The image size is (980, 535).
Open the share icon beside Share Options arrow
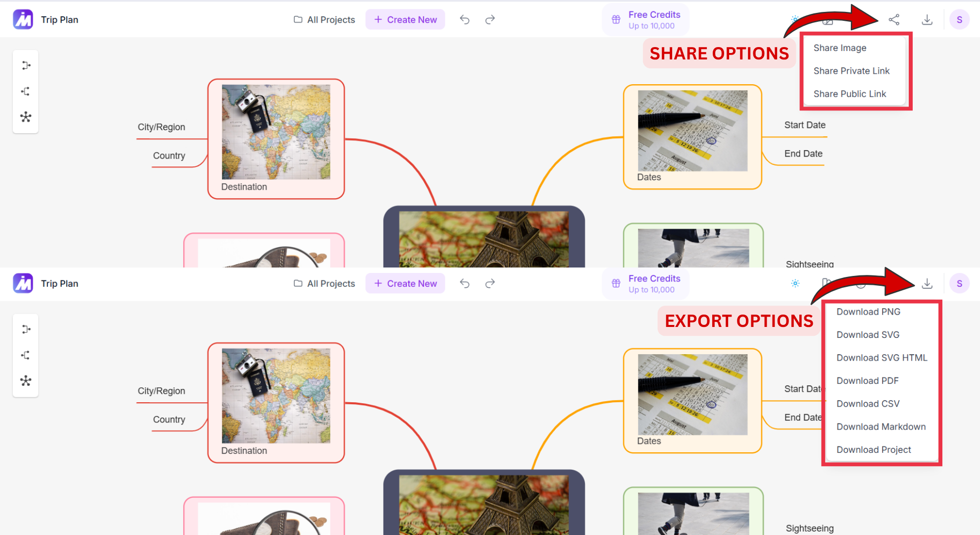(894, 20)
